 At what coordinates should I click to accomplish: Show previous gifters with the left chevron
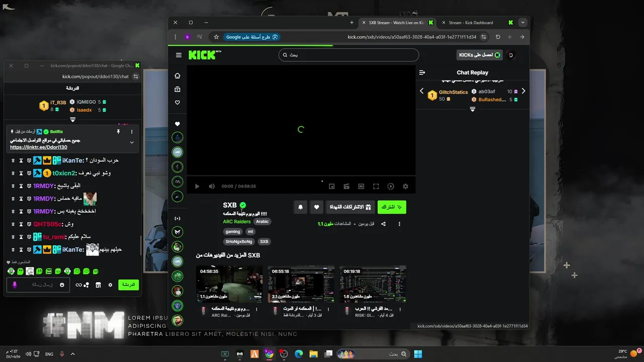(422, 92)
